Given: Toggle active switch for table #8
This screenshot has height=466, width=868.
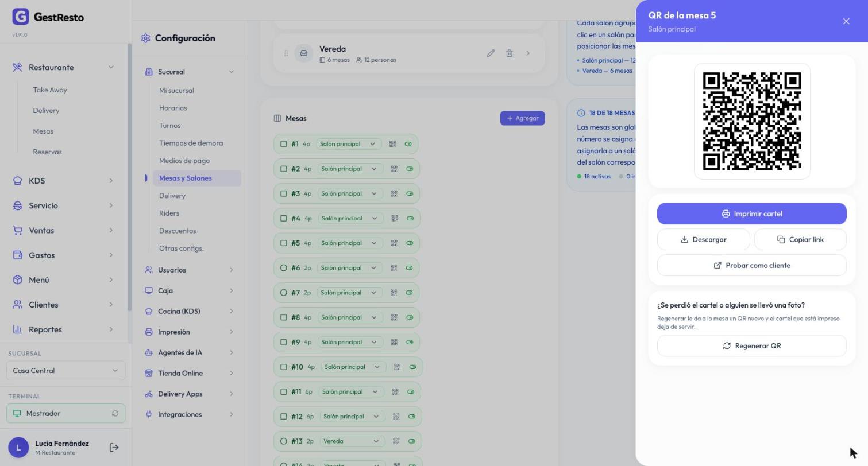Looking at the screenshot, I should [410, 317].
